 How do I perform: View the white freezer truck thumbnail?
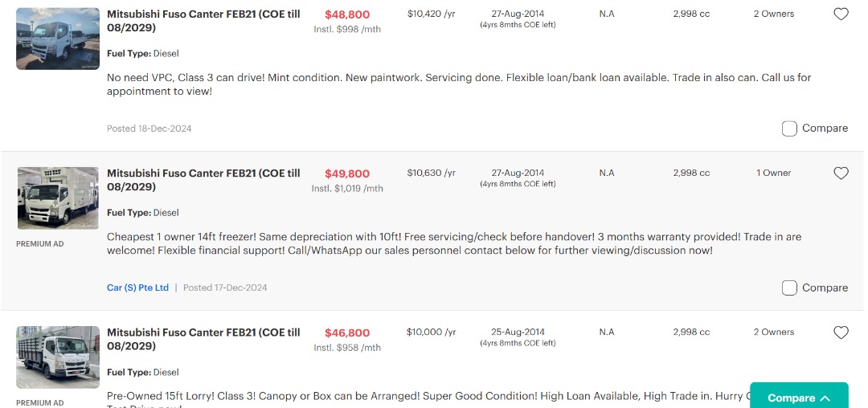click(57, 198)
